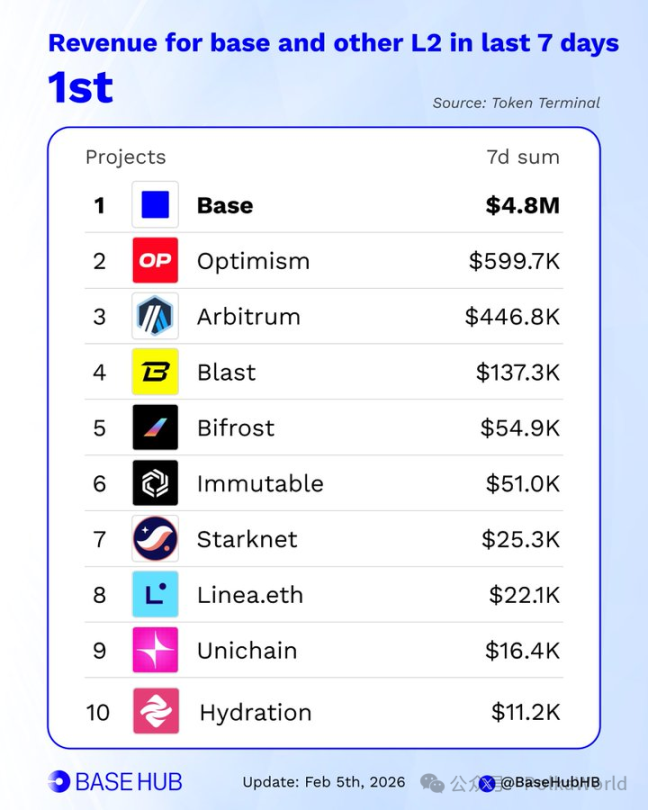
Task: Click the Projects column header
Action: (x=125, y=157)
